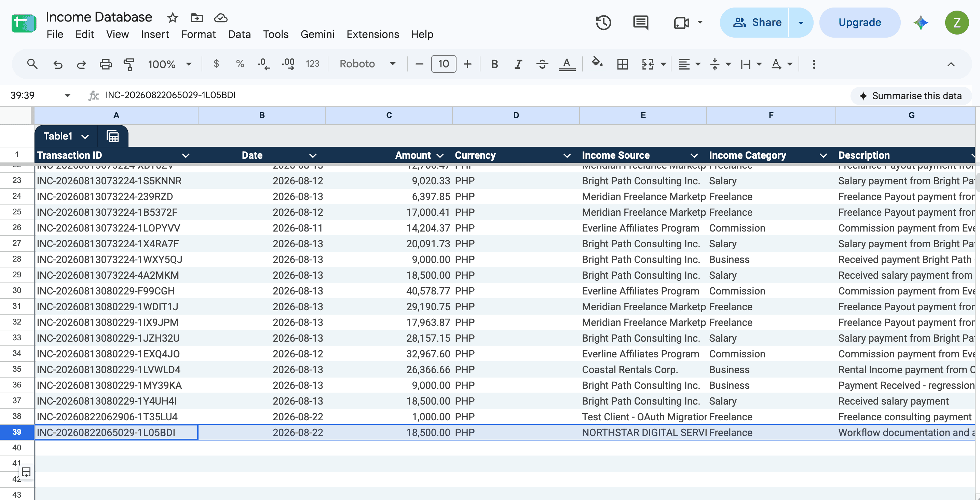Format as percent
Viewport: 980px width, 500px height.
pos(240,64)
